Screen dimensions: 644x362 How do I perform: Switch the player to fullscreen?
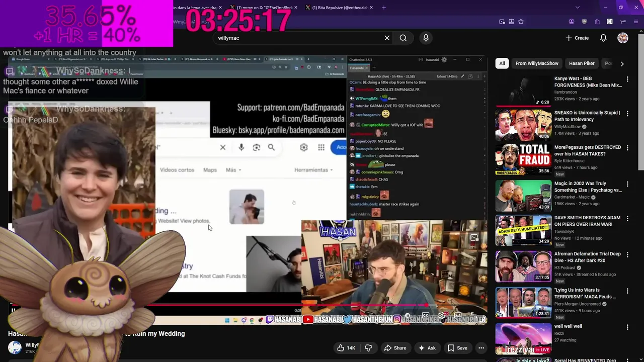coord(474,316)
